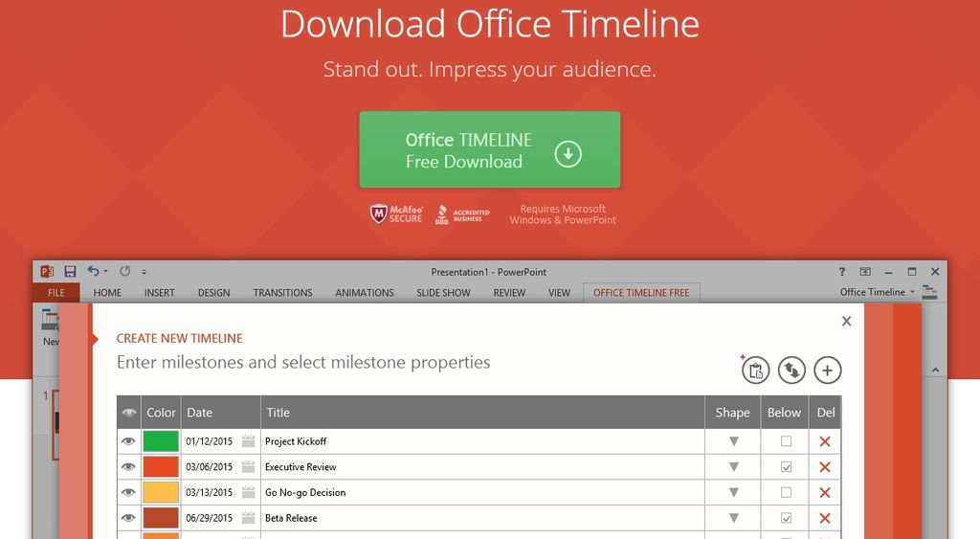Open the Office Timeline account dropdown

[x=877, y=292]
